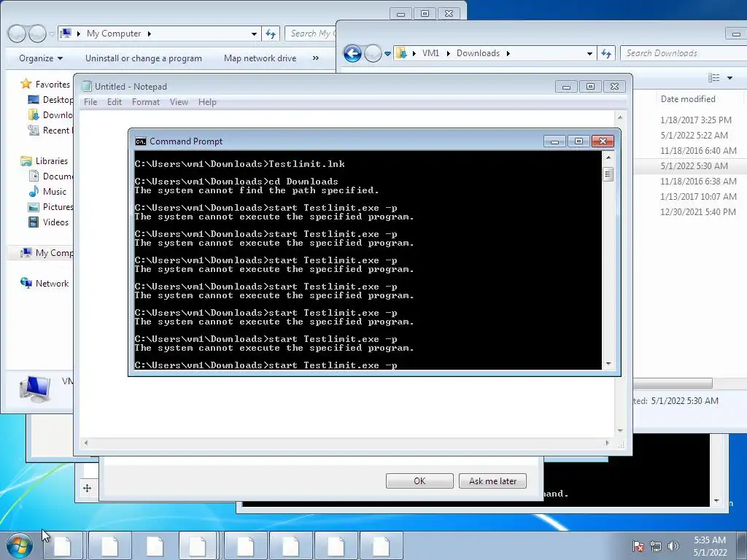Click Downloads in the address breadcrumb
The width and height of the screenshot is (747, 560).
tap(478, 53)
